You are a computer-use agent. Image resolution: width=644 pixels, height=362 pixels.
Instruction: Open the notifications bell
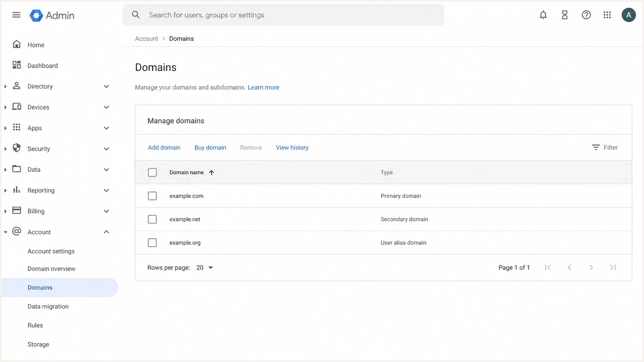(543, 15)
